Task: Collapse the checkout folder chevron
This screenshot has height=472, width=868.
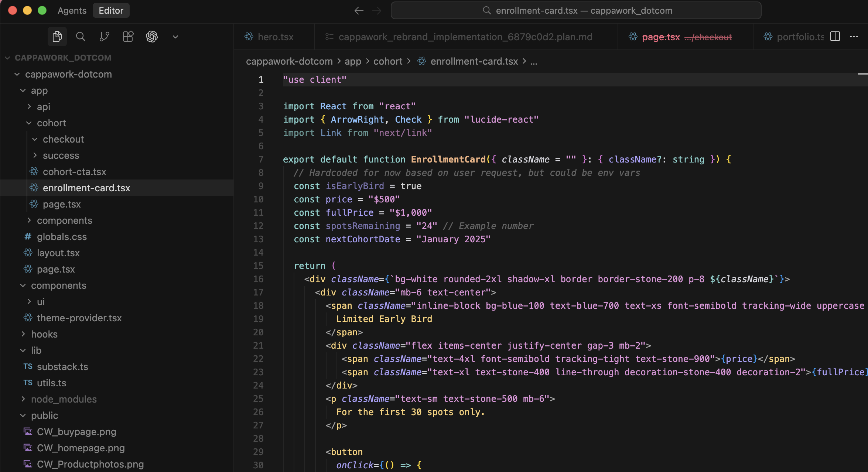Action: point(35,139)
